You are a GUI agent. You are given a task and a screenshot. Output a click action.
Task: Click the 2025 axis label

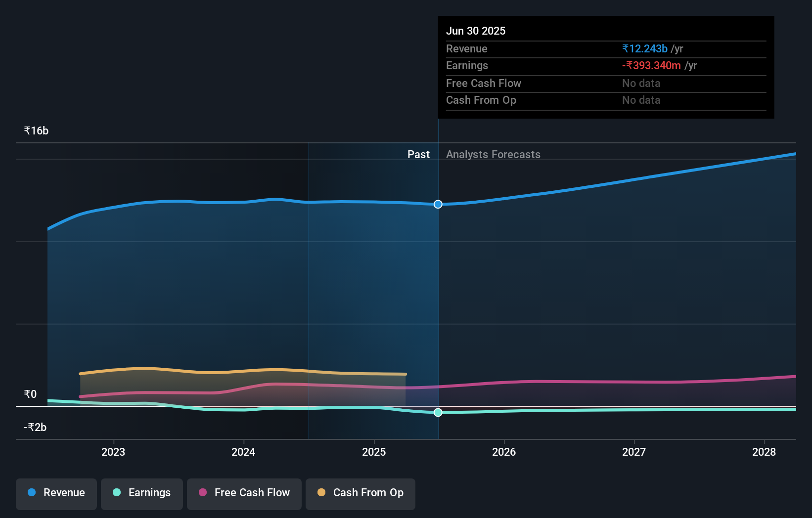(374, 452)
